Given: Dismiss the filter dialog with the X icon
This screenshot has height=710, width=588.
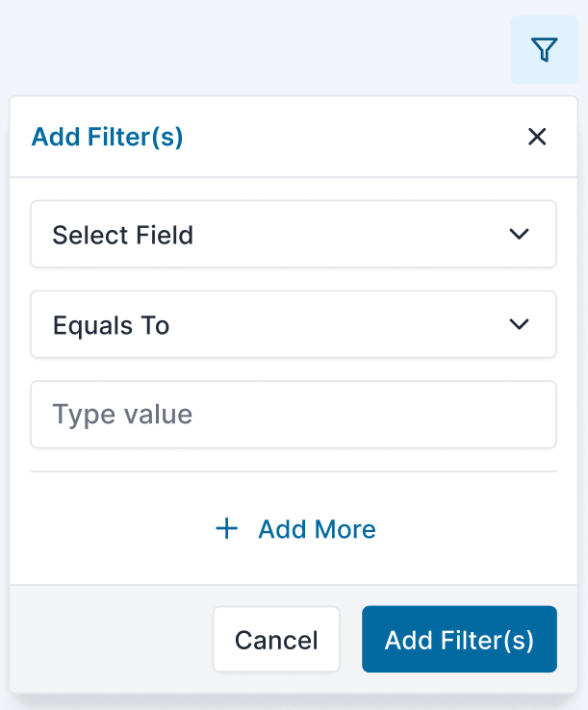Looking at the screenshot, I should [537, 137].
